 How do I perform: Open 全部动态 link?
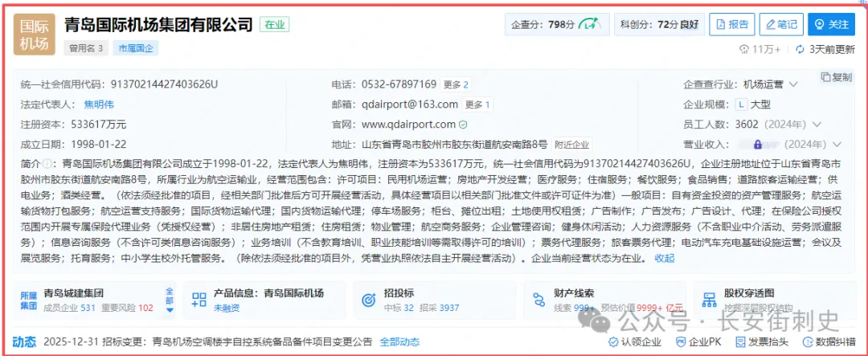(399, 342)
